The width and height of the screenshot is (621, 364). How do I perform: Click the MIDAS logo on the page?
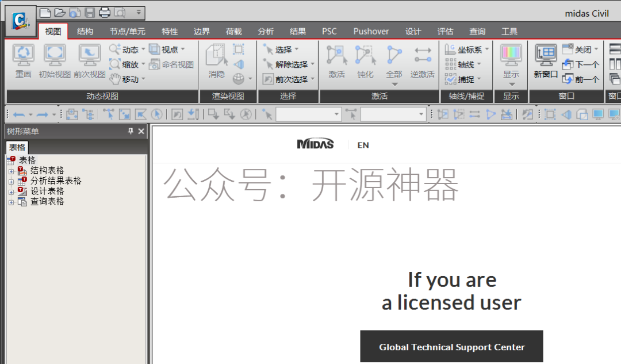pos(315,144)
